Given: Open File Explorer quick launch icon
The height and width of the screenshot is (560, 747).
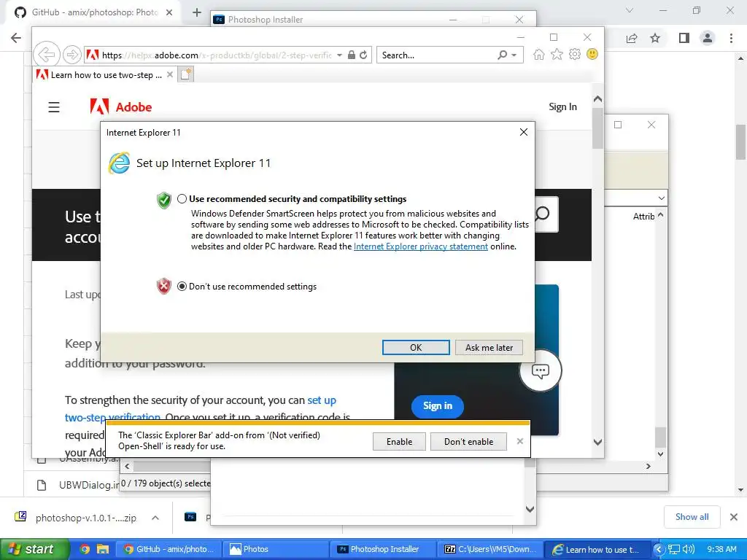Looking at the screenshot, I should [103, 549].
